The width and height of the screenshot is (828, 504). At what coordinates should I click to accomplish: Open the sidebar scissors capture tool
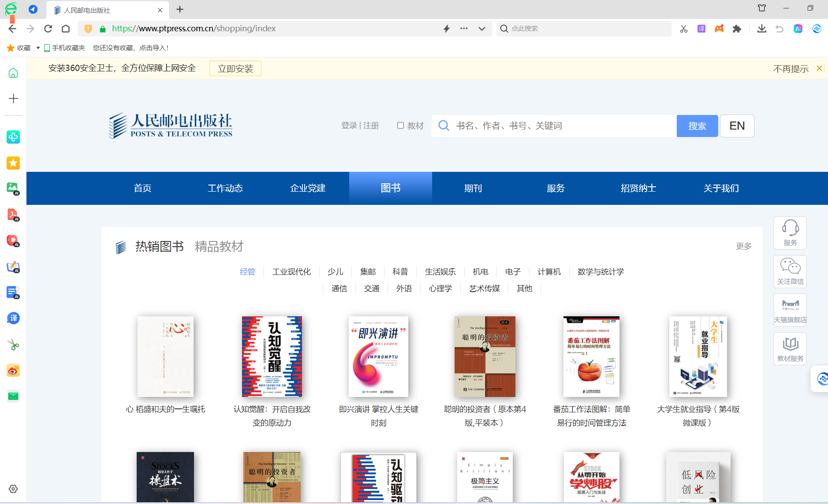coord(13,345)
